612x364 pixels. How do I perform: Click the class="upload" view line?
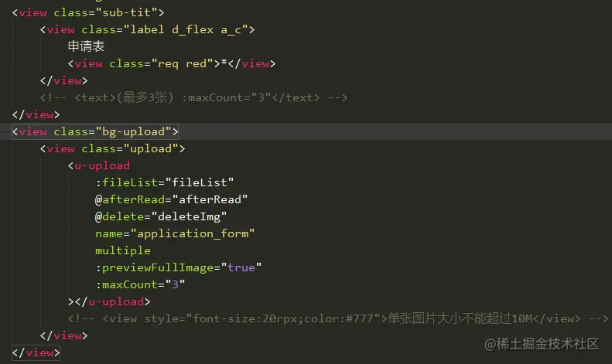[112, 148]
